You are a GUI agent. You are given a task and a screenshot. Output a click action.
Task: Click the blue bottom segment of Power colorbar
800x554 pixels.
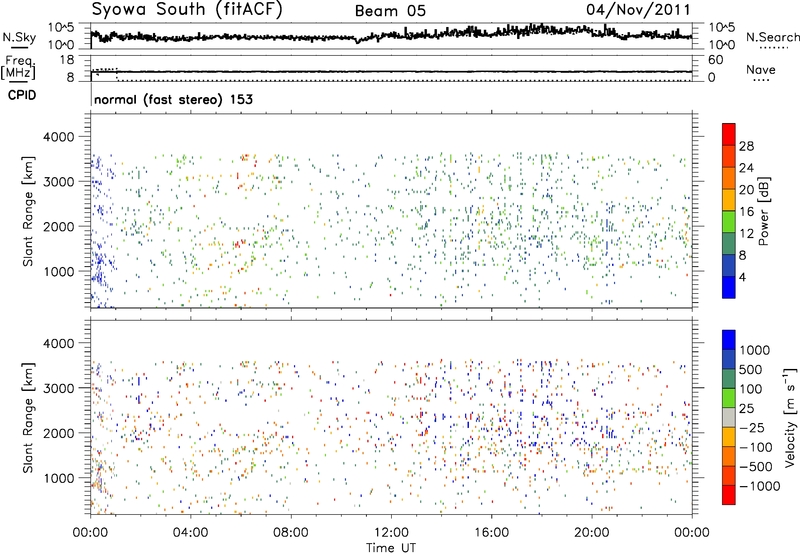[729, 287]
